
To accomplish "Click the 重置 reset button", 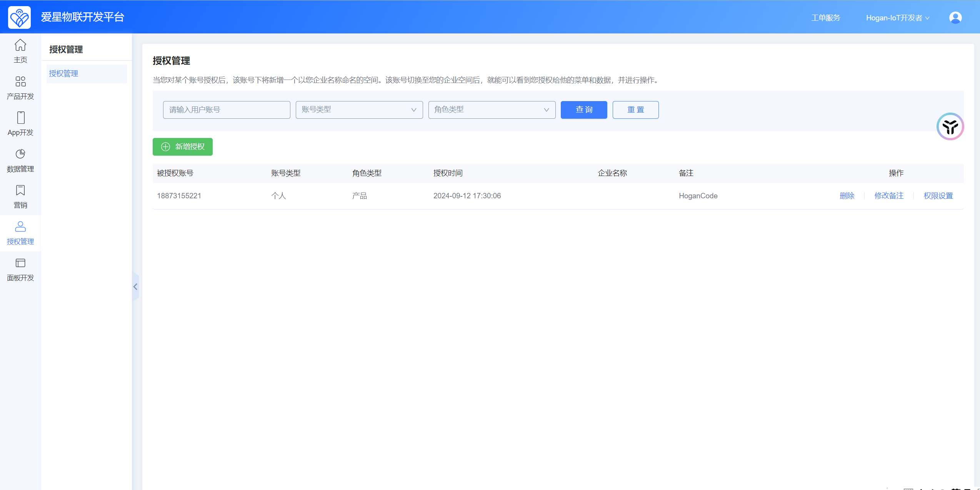I will (x=635, y=110).
